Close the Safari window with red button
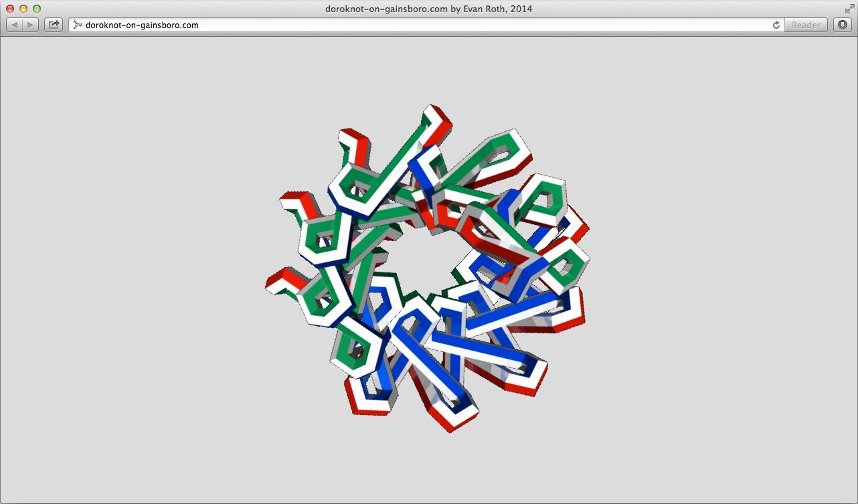858x504 pixels. (10, 9)
